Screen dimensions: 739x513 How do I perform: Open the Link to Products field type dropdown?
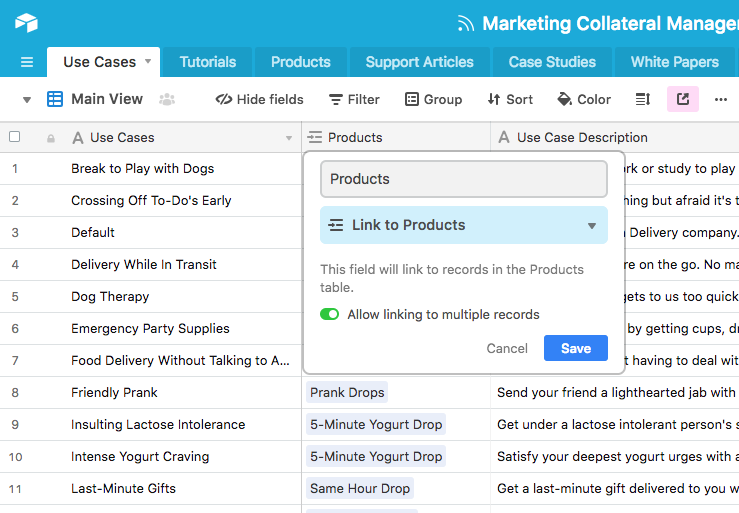click(x=464, y=225)
